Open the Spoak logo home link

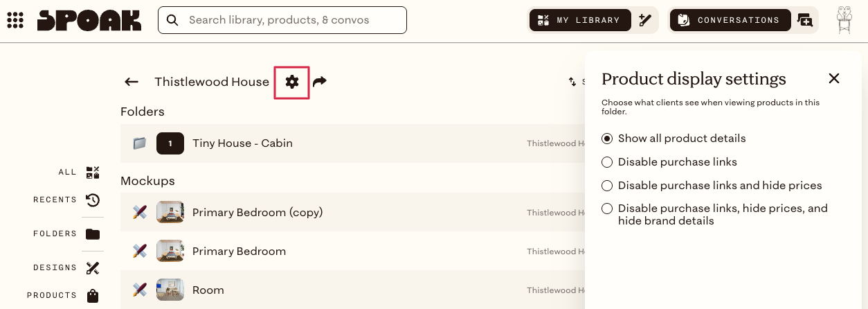click(89, 20)
